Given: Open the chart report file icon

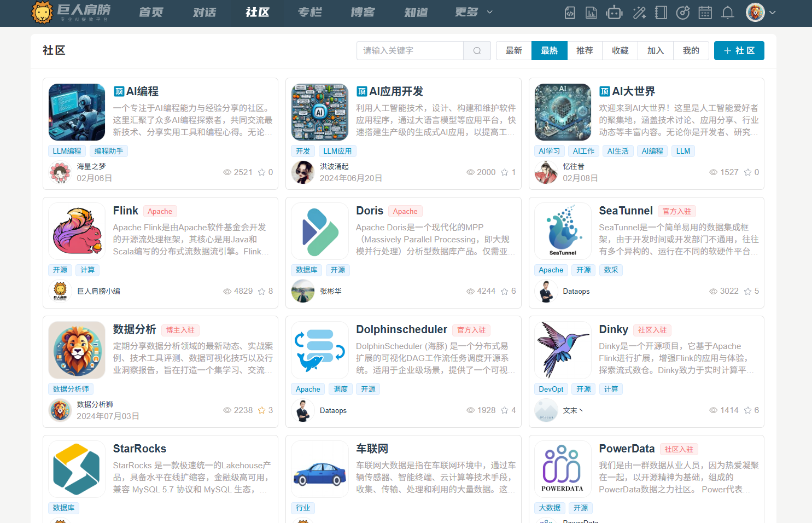Looking at the screenshot, I should point(592,13).
